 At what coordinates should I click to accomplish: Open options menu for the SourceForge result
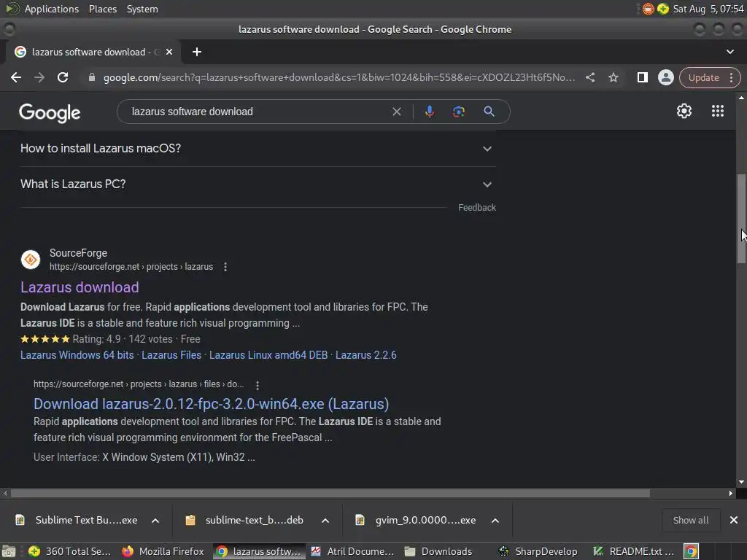click(225, 267)
